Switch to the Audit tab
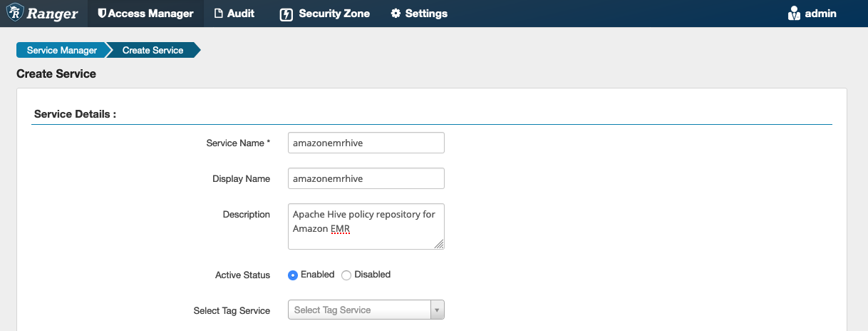This screenshot has height=331, width=868. [234, 14]
